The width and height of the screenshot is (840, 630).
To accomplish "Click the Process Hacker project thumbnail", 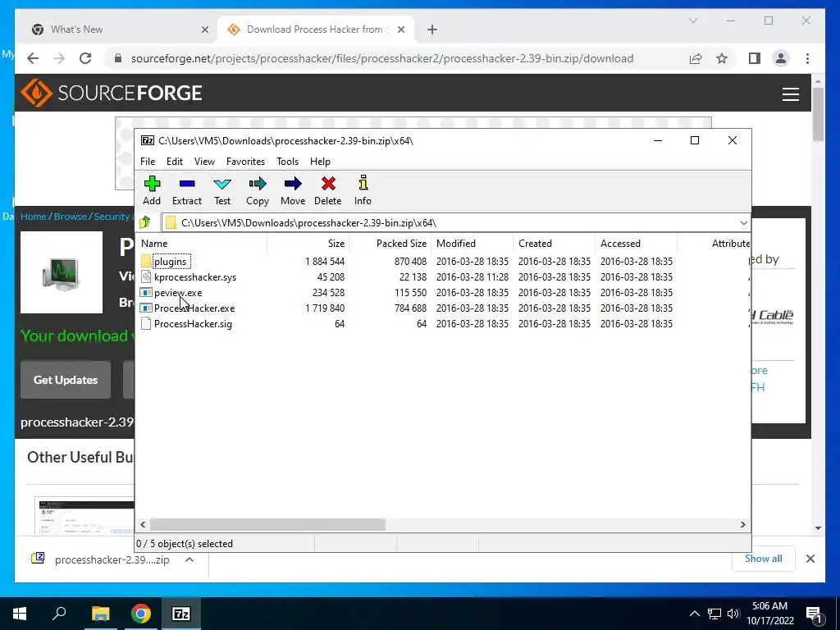I will point(62,272).
